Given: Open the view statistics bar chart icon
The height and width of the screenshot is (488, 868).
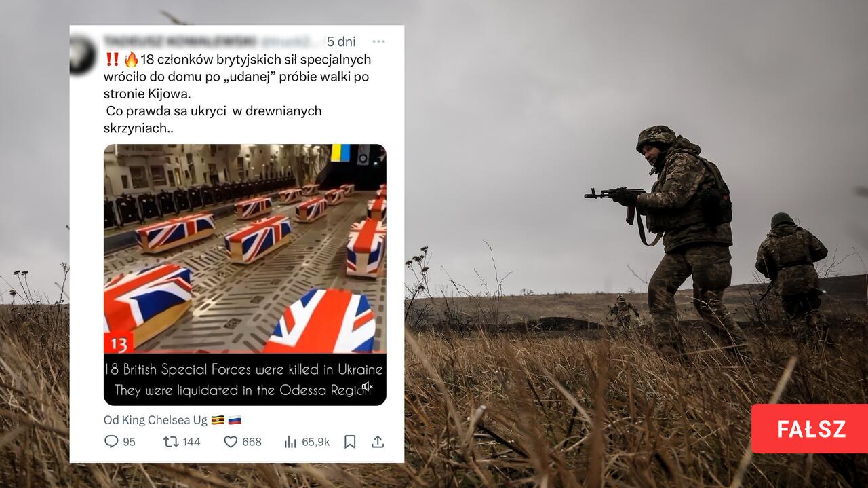Looking at the screenshot, I should [290, 442].
